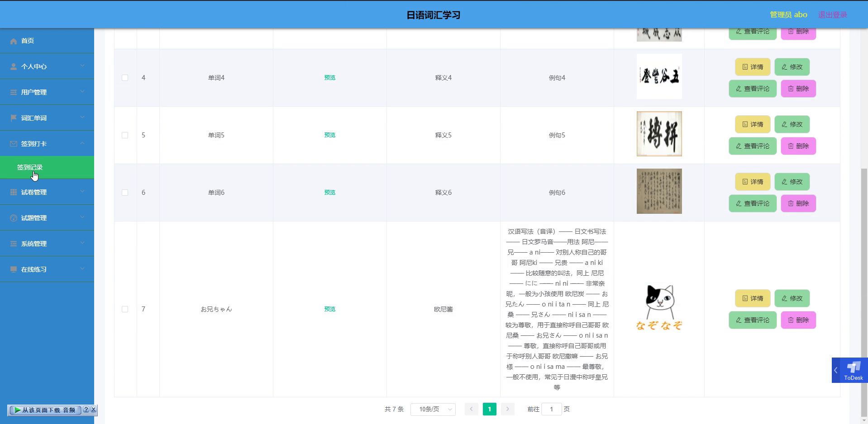
Task: Expand the 个人中心 menu chevron
Action: [x=82, y=66]
